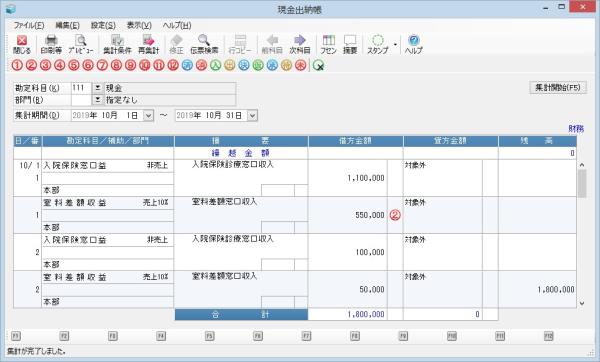The height and width of the screenshot is (362, 600).
Task: Select the red ⑧ stamp
Action: 116,65
